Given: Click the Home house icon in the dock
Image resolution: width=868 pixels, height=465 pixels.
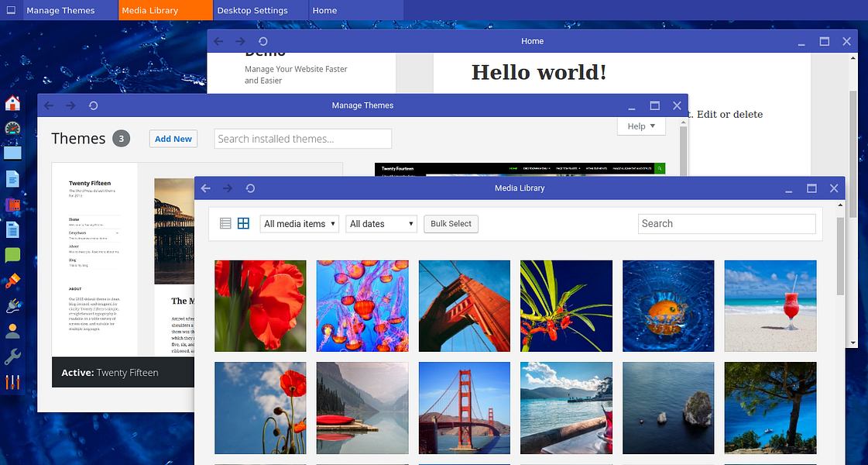Looking at the screenshot, I should [12, 103].
